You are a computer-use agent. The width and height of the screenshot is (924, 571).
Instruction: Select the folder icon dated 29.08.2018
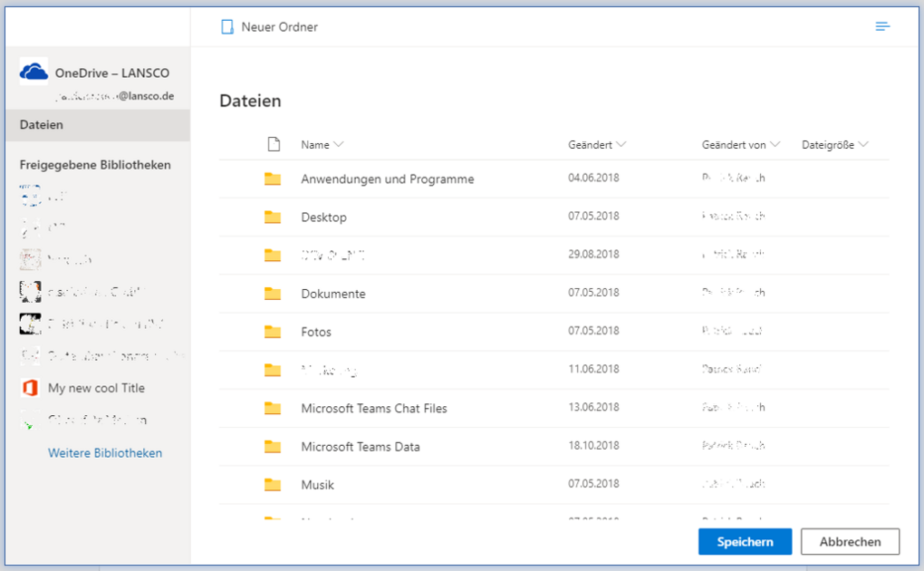pyautogui.click(x=273, y=256)
